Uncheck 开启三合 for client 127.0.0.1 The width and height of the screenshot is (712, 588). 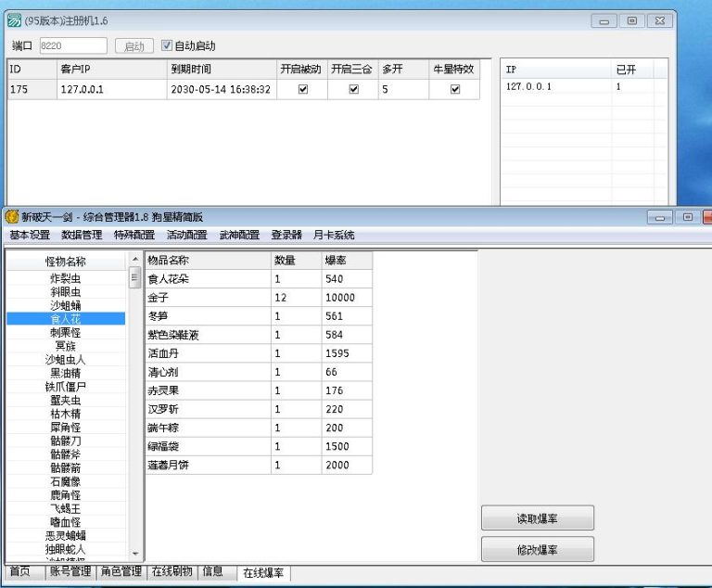pos(353,90)
